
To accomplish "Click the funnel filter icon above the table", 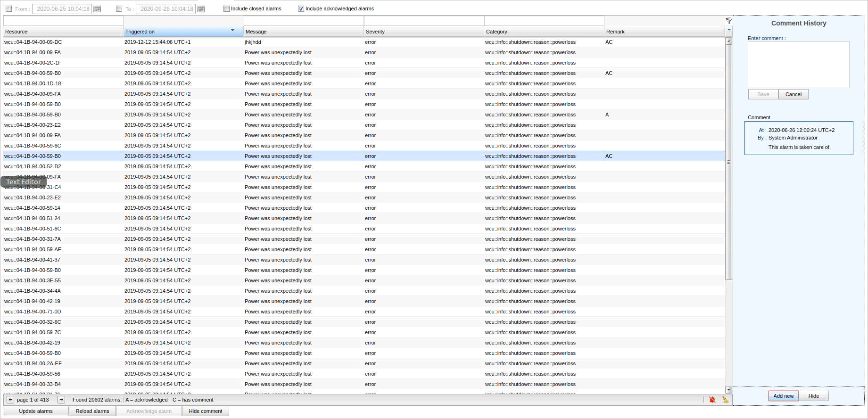I will coord(728,21).
